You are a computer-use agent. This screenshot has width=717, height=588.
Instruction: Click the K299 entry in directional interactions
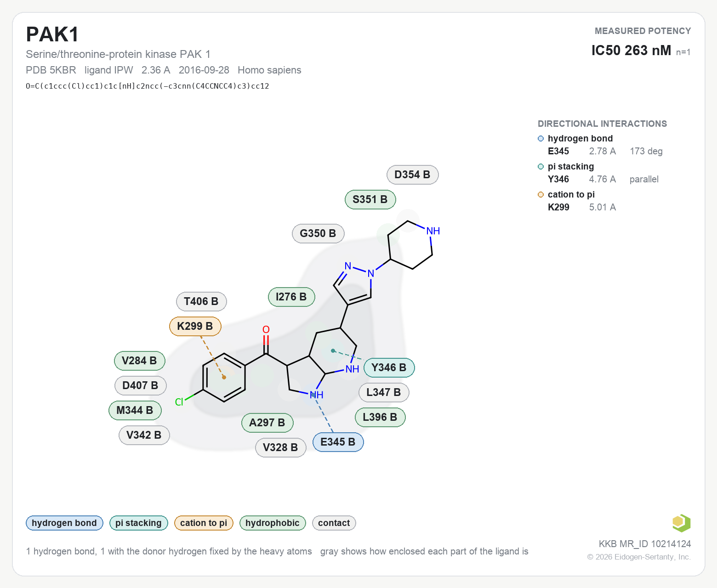(558, 207)
